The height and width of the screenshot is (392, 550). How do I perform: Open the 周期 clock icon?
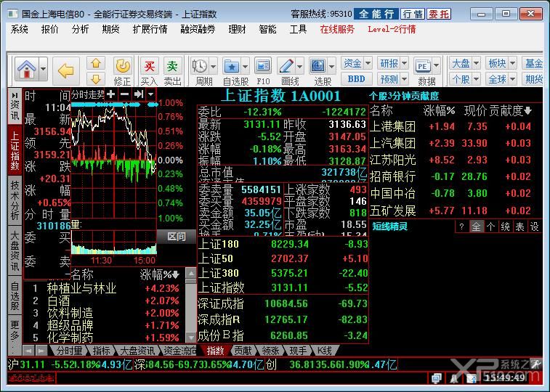click(x=199, y=66)
